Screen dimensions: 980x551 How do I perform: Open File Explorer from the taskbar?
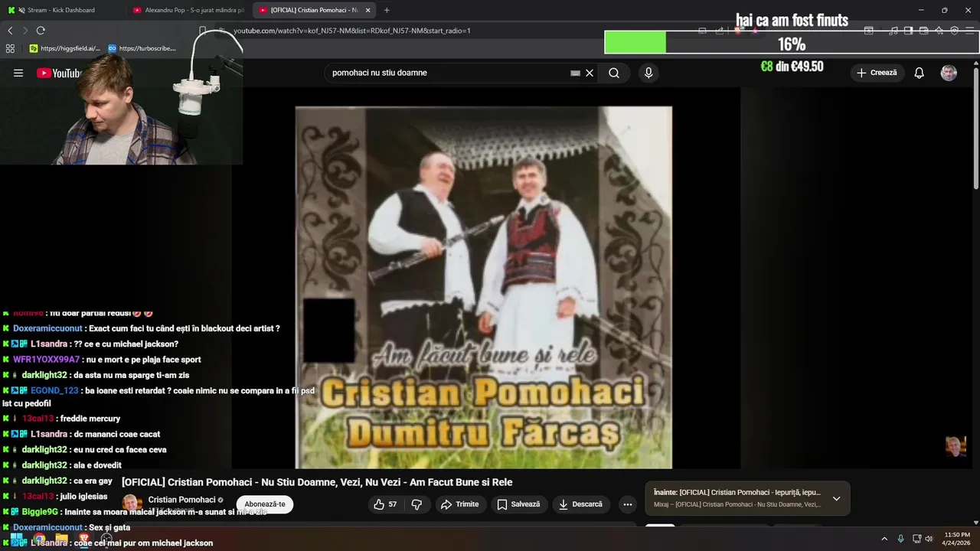point(61,540)
